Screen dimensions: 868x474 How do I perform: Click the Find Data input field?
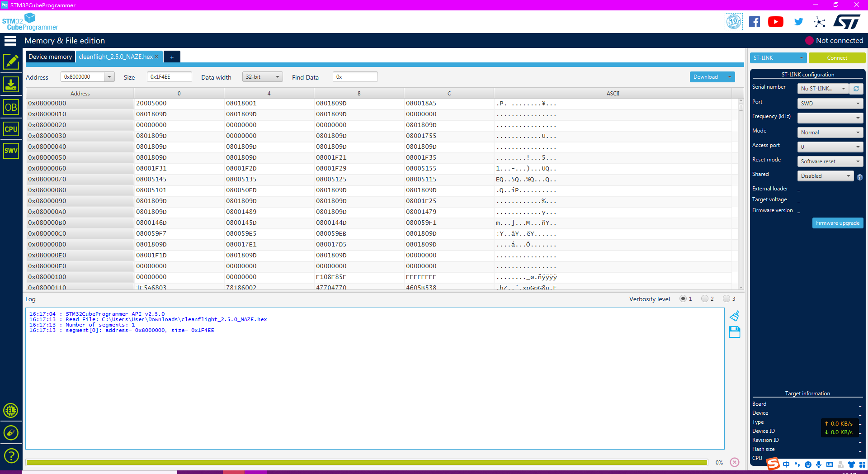pos(355,77)
